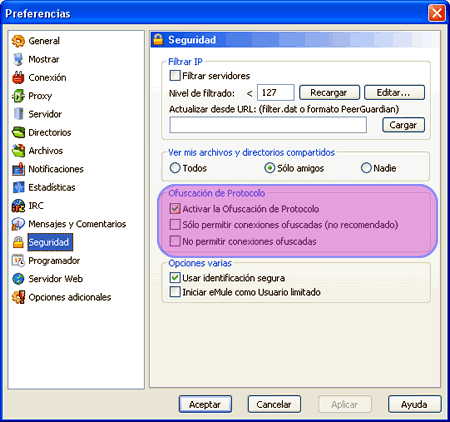450x422 pixels.
Task: Click the Proxy icon in sidebar
Action: coord(18,96)
